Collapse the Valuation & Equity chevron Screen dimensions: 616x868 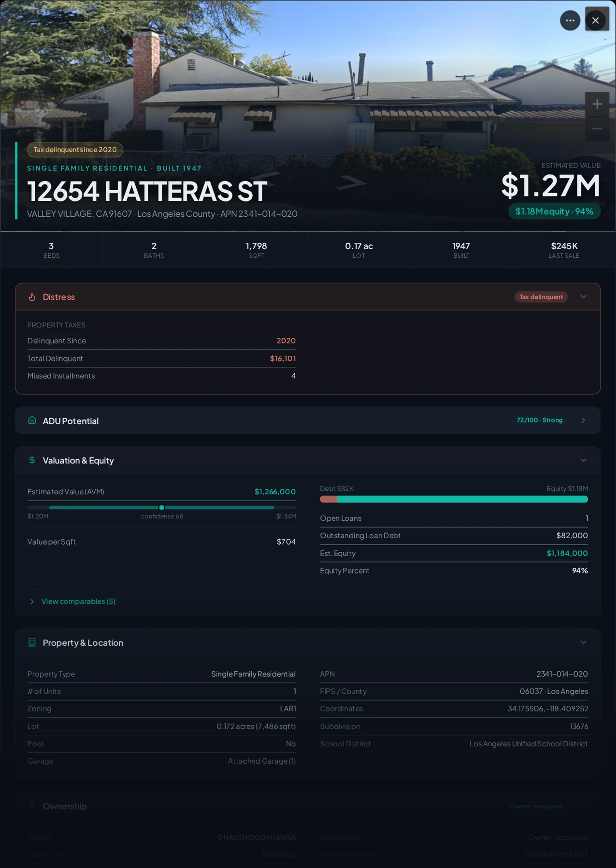(583, 460)
